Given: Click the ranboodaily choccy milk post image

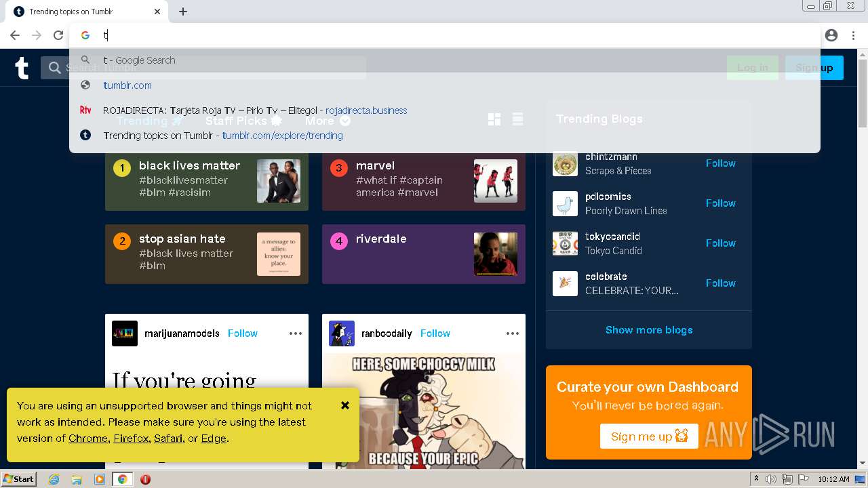Looking at the screenshot, I should (x=424, y=411).
